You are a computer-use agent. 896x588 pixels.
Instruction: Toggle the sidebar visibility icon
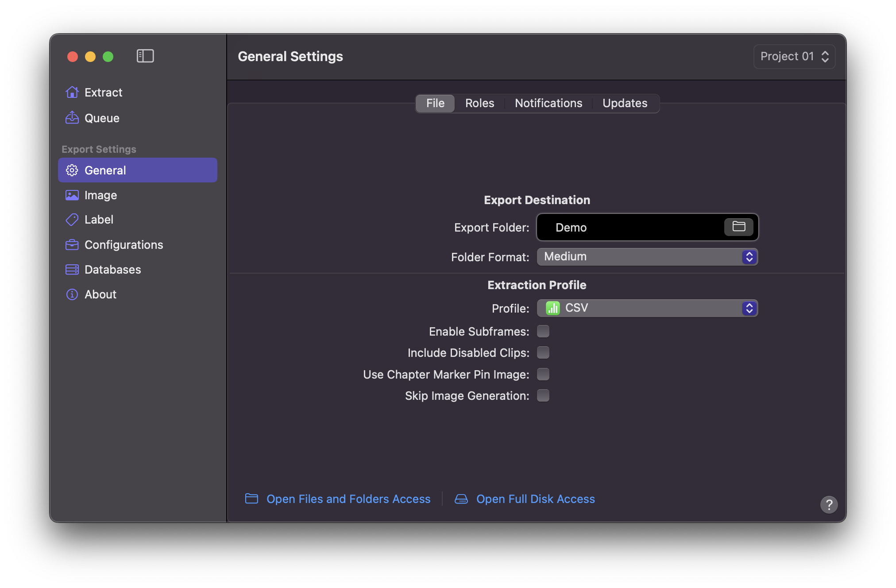pos(145,56)
